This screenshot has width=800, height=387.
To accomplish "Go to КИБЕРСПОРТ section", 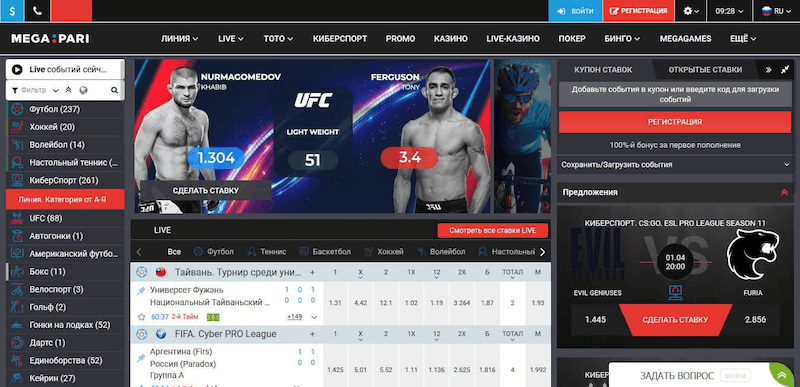I will pyautogui.click(x=340, y=39).
